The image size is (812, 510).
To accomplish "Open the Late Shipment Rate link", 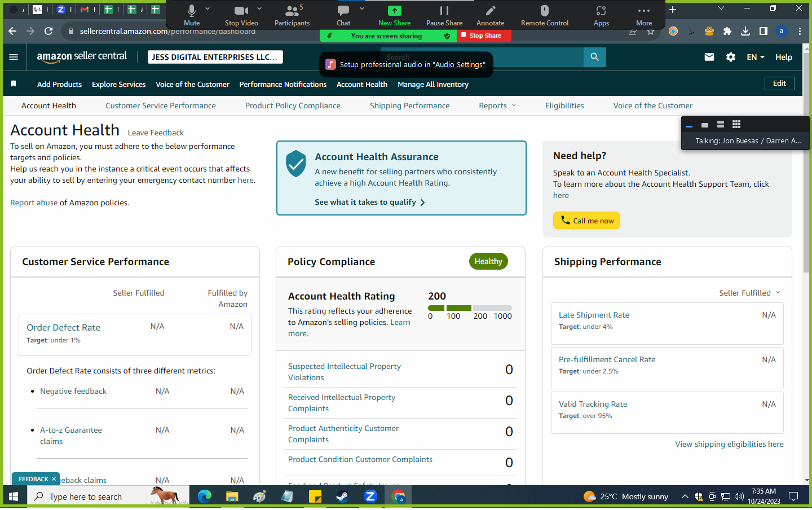I will [594, 315].
